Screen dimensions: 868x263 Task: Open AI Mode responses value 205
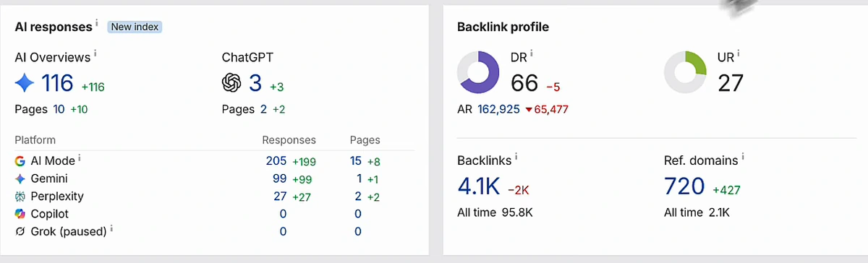(x=276, y=161)
